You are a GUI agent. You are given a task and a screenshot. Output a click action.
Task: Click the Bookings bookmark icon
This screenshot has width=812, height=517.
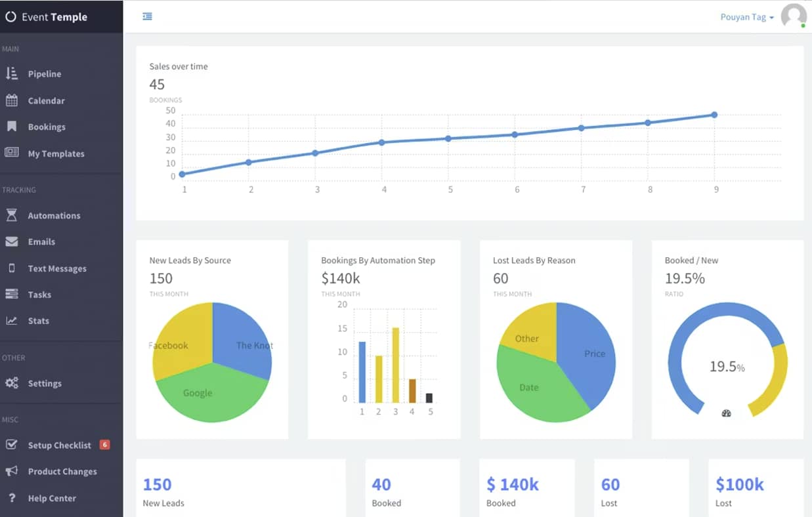point(12,127)
